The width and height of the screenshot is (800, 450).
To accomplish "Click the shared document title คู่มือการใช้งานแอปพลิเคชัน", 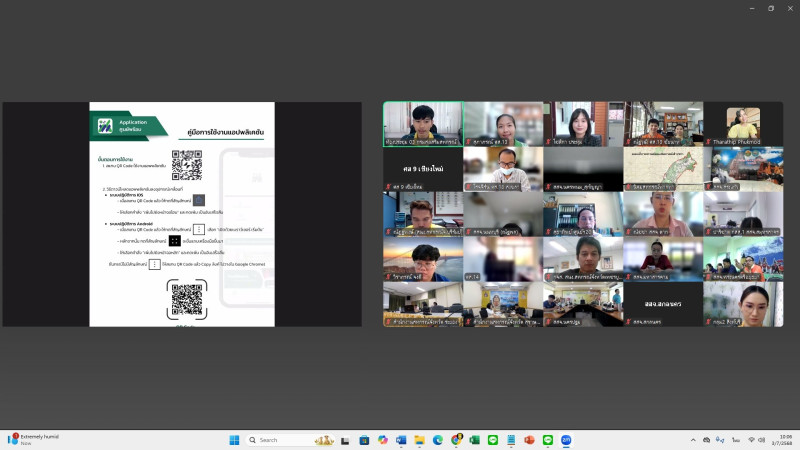I will click(x=226, y=132).
